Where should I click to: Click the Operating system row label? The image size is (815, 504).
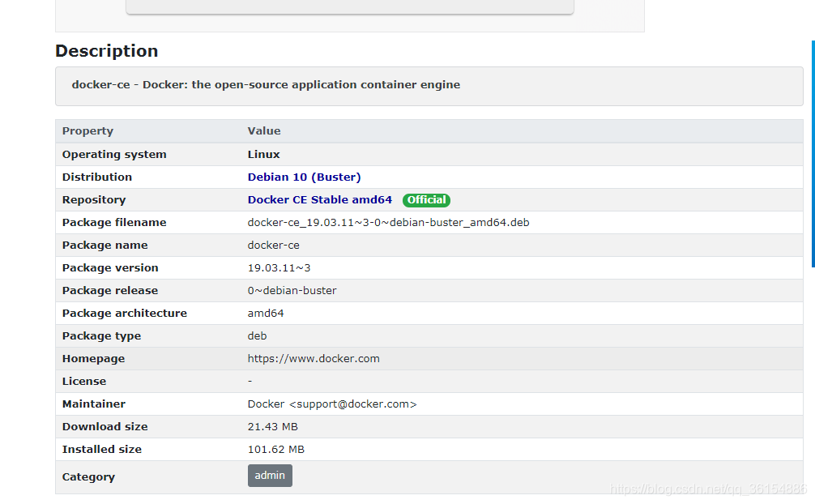114,155
